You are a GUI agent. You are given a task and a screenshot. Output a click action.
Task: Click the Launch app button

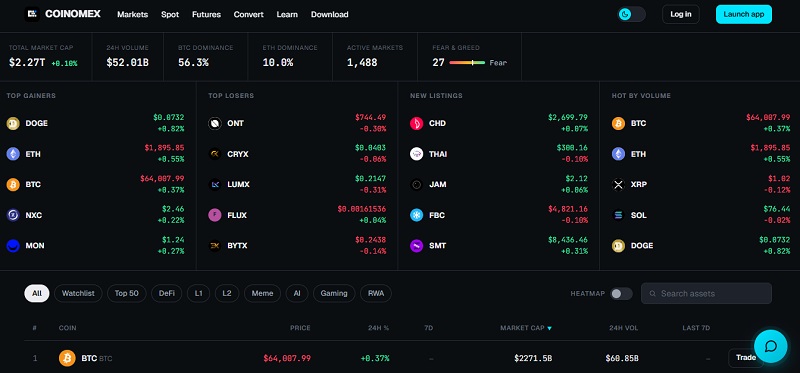pyautogui.click(x=743, y=14)
